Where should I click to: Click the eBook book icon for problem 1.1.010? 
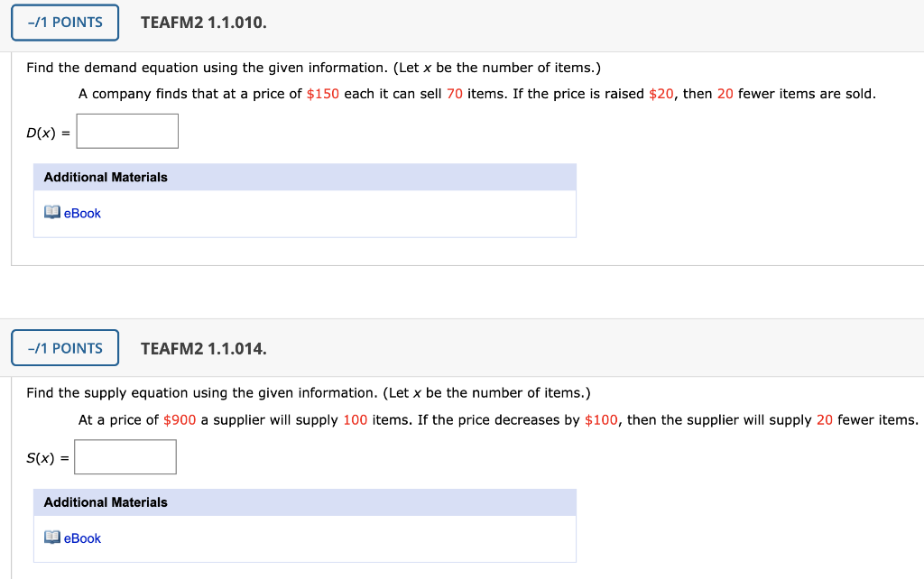click(x=51, y=213)
